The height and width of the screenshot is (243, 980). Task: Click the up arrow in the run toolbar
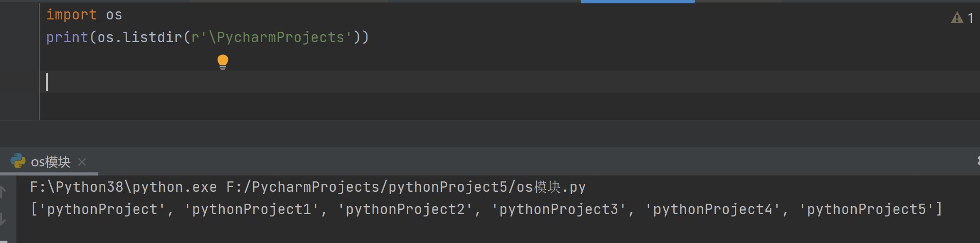click(x=3, y=191)
